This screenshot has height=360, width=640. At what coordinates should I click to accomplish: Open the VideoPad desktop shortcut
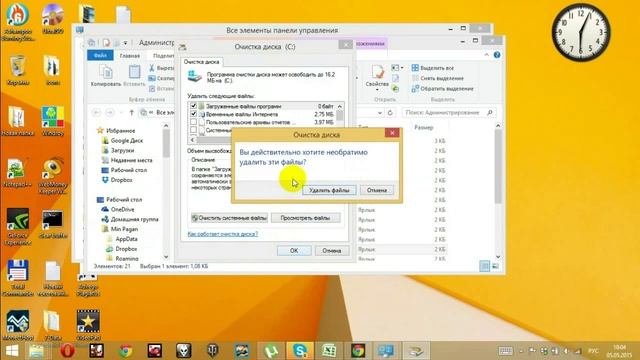click(88, 325)
